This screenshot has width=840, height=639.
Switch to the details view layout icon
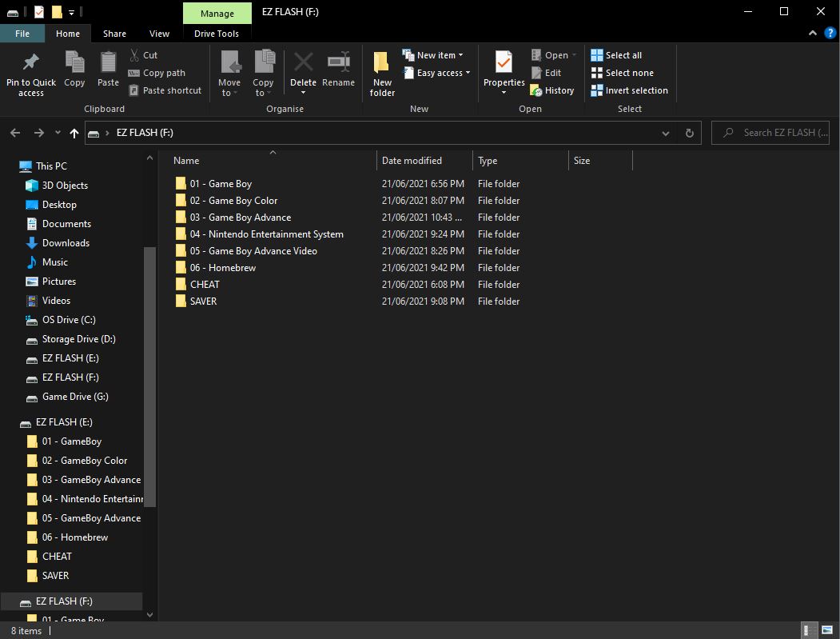pyautogui.click(x=810, y=630)
